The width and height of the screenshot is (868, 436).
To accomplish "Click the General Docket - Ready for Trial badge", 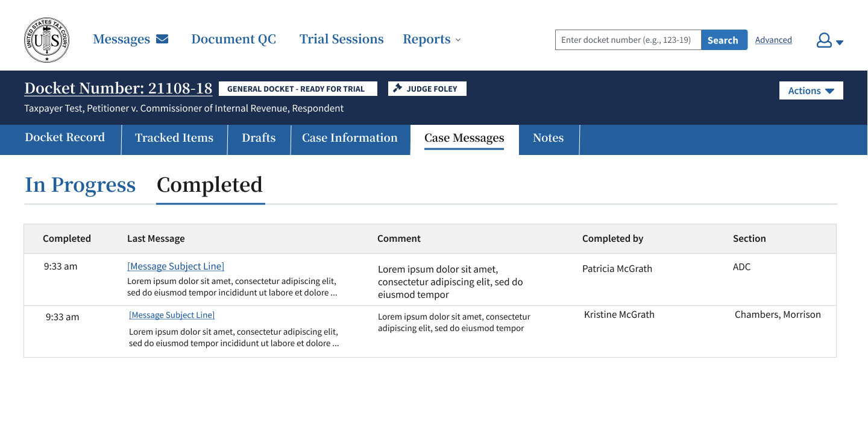I will click(x=298, y=89).
